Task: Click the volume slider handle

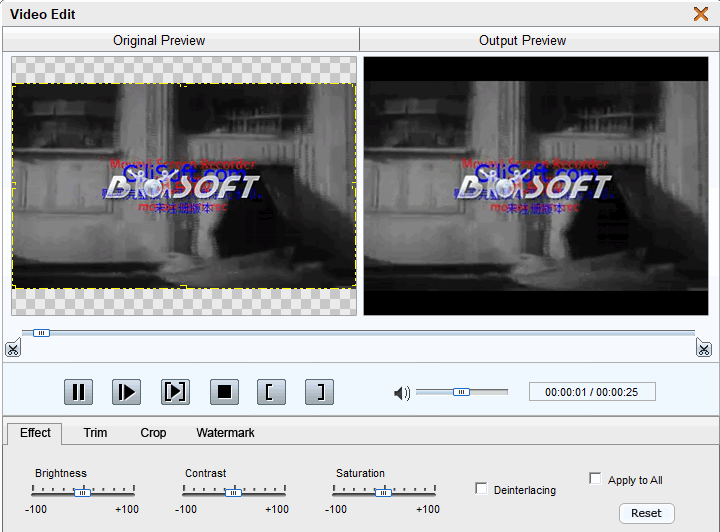Action: [x=461, y=392]
